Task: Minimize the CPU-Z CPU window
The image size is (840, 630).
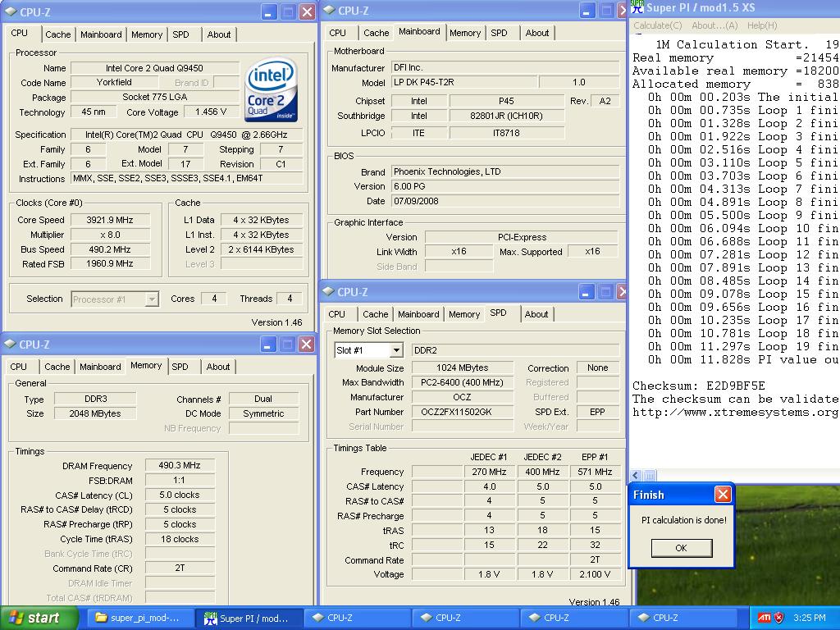Action: (269, 11)
